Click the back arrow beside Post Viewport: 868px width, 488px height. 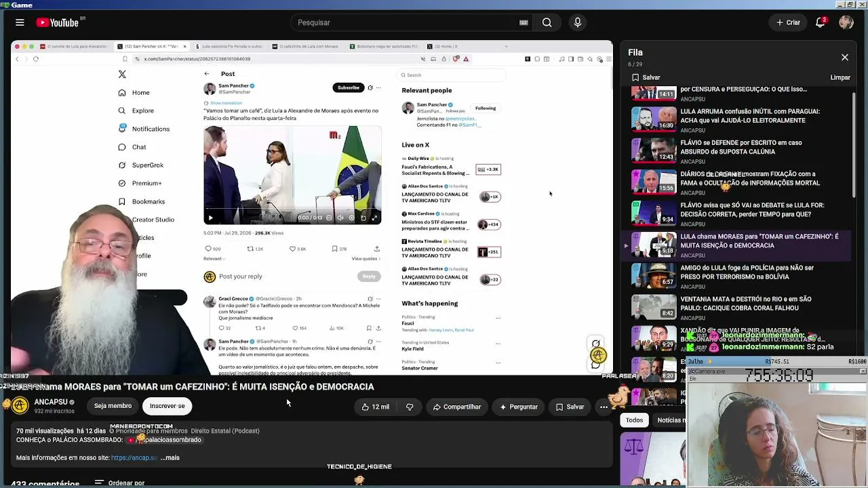207,74
